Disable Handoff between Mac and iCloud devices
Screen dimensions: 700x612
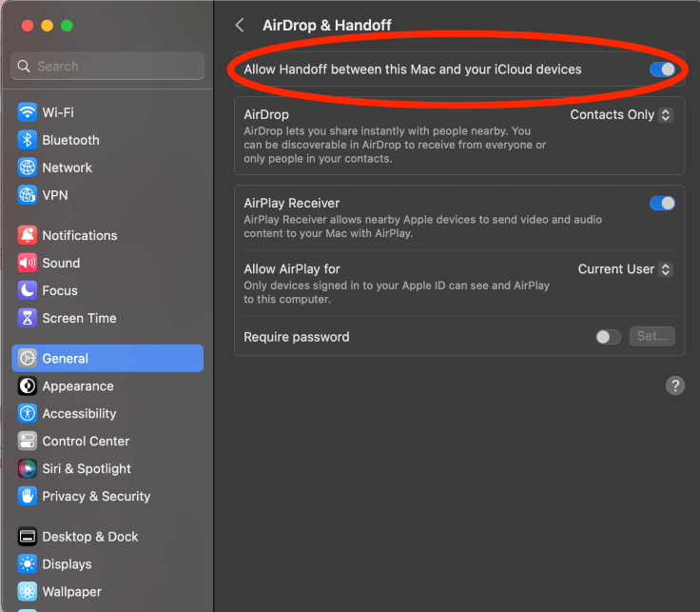point(662,69)
